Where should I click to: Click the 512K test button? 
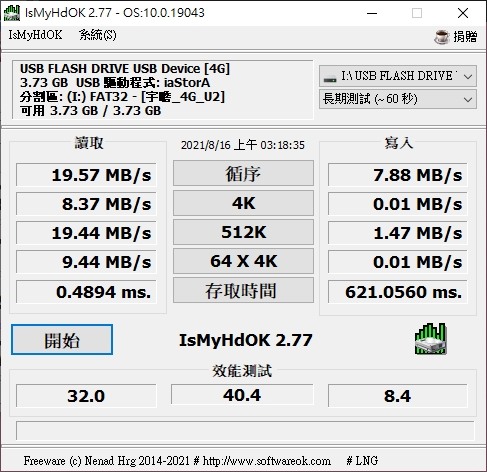(x=243, y=232)
